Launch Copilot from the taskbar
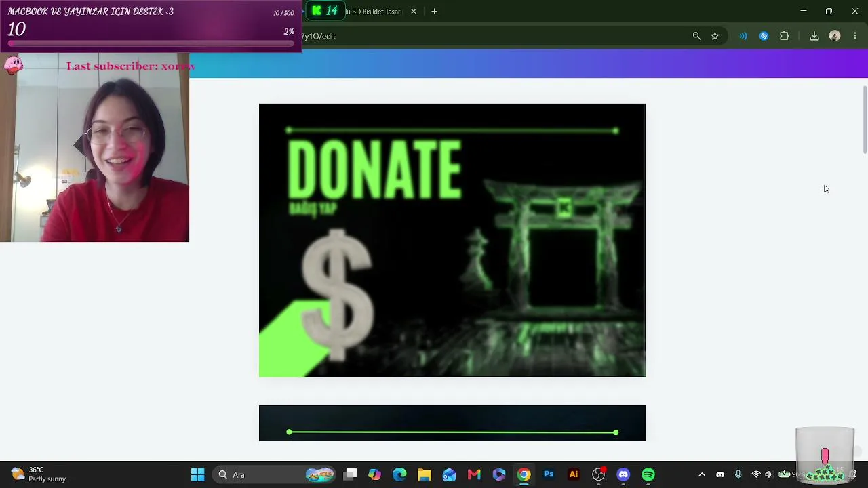Image resolution: width=868 pixels, height=488 pixels. tap(374, 474)
